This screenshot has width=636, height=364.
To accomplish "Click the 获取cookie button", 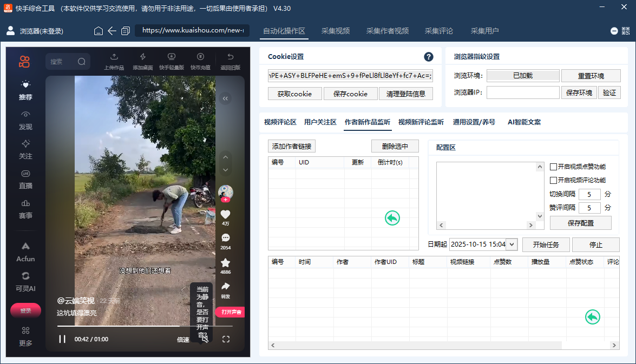I will [294, 93].
